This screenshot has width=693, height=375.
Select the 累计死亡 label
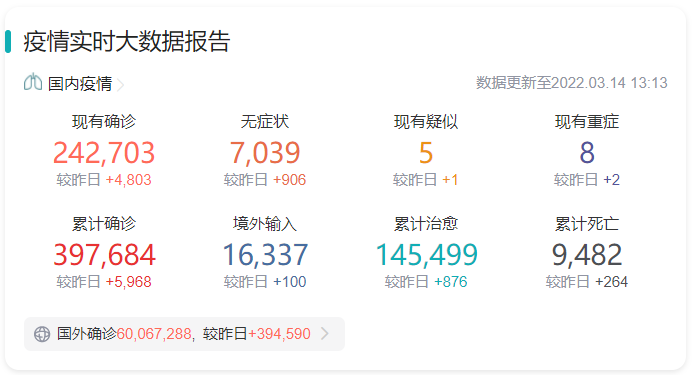click(587, 224)
